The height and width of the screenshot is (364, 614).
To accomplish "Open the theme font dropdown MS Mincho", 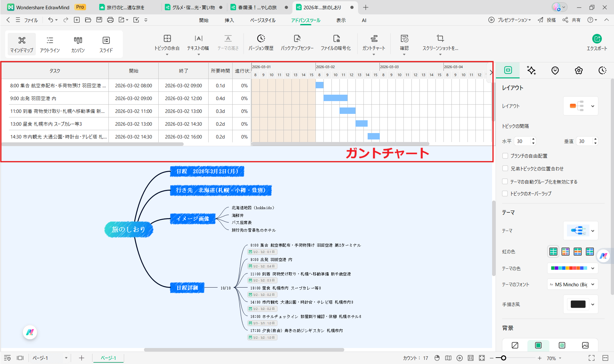I will 572,284.
